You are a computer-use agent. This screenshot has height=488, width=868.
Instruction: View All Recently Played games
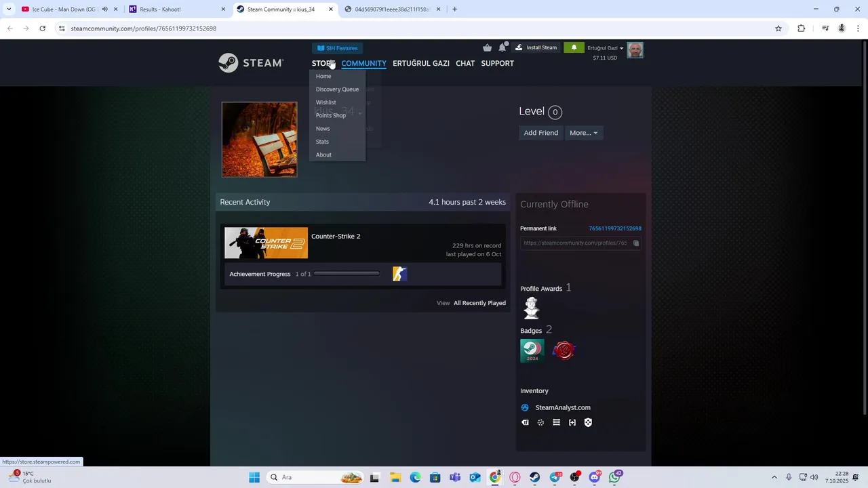click(479, 303)
